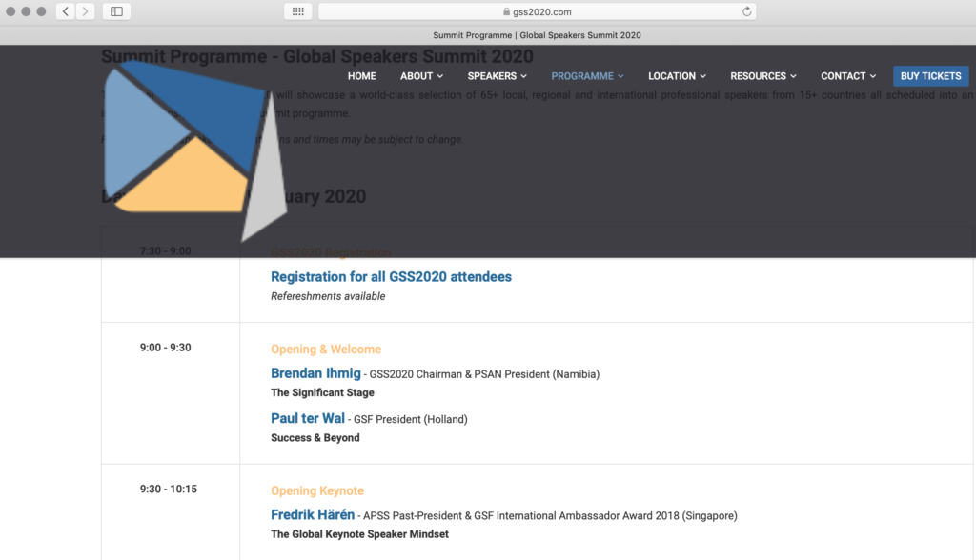Image resolution: width=976 pixels, height=560 pixels.
Task: Expand the SPEAKERS dropdown chevron
Action: [x=523, y=76]
